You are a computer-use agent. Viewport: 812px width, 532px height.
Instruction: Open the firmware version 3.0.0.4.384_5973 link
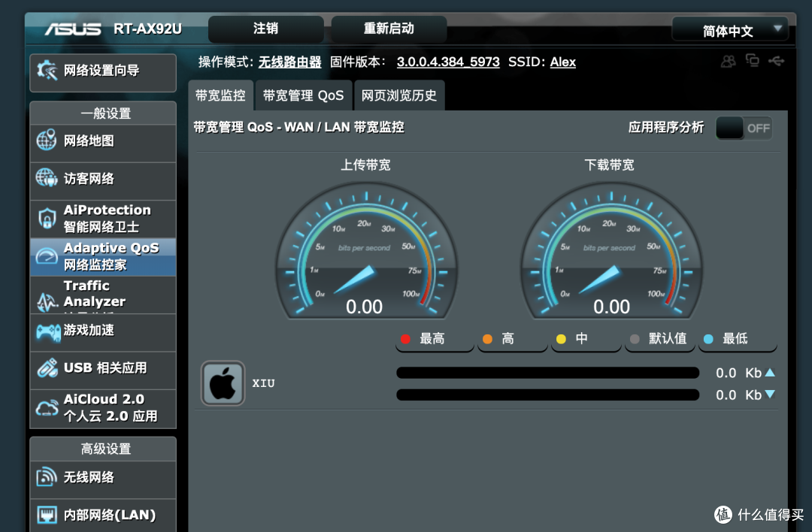point(448,62)
